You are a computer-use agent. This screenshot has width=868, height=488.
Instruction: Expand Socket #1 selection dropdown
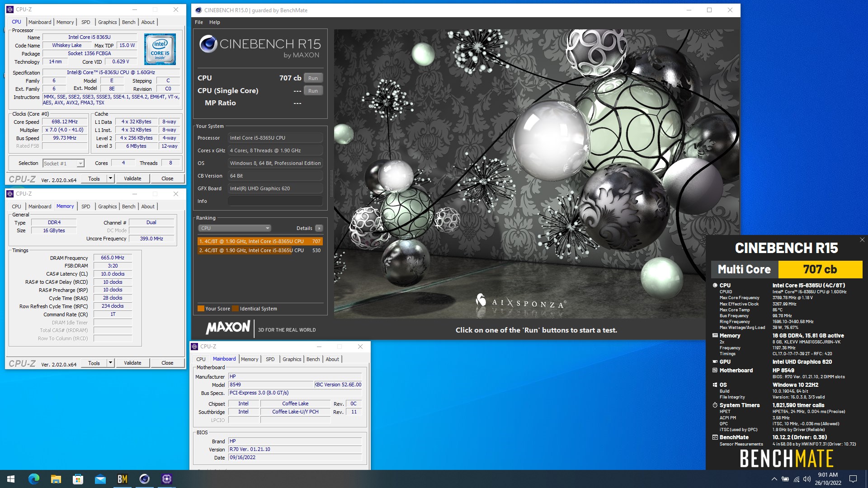80,164
